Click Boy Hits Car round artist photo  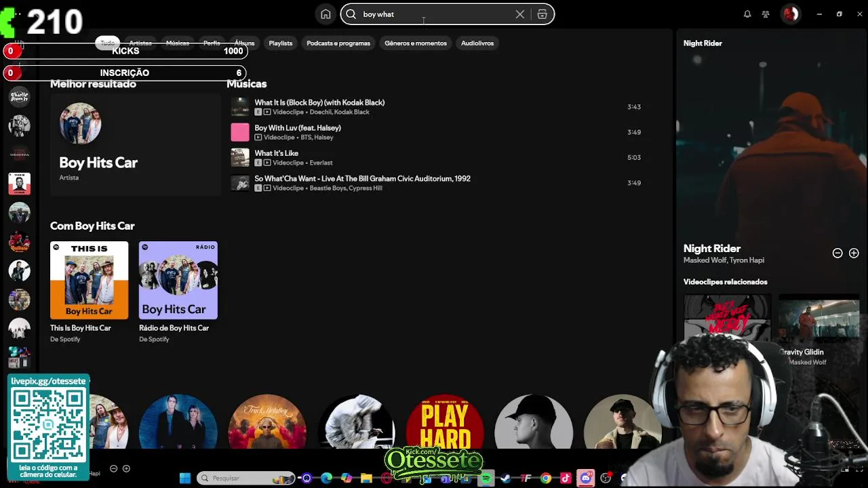click(80, 123)
